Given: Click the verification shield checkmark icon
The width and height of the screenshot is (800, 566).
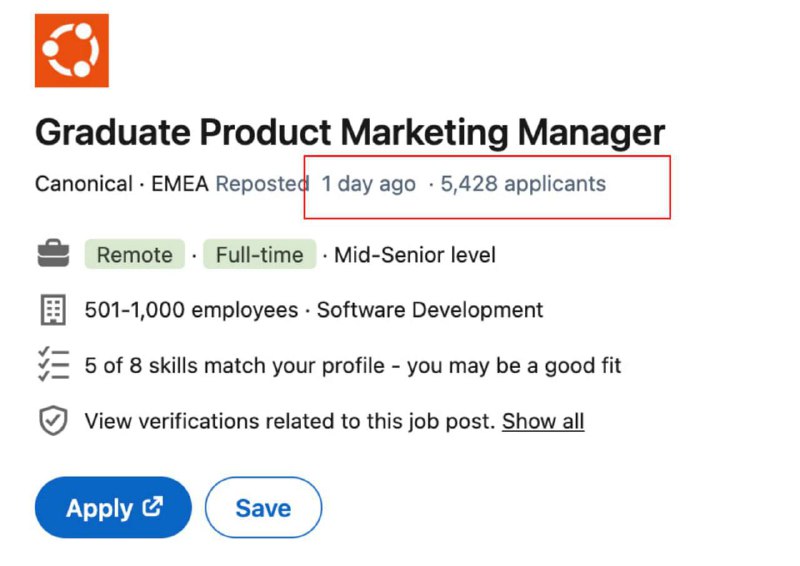Looking at the screenshot, I should click(x=54, y=421).
